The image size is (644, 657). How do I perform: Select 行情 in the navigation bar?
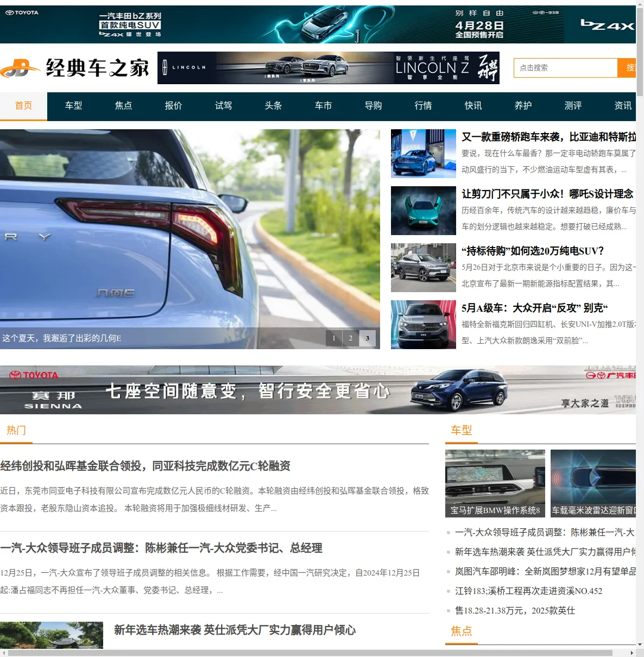[x=424, y=106]
